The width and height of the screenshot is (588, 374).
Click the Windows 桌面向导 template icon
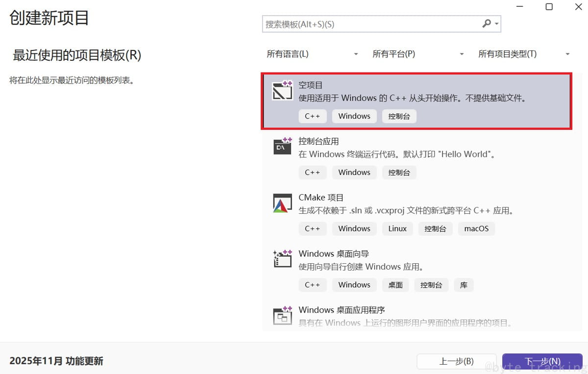pyautogui.click(x=282, y=259)
